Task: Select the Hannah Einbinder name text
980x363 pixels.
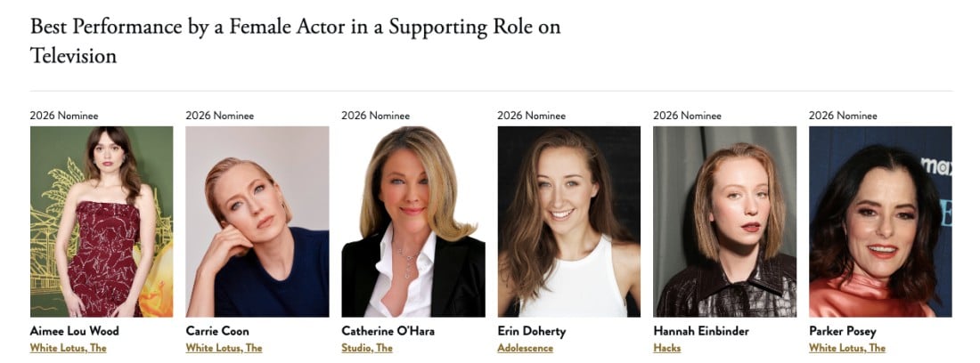Action: point(701,331)
